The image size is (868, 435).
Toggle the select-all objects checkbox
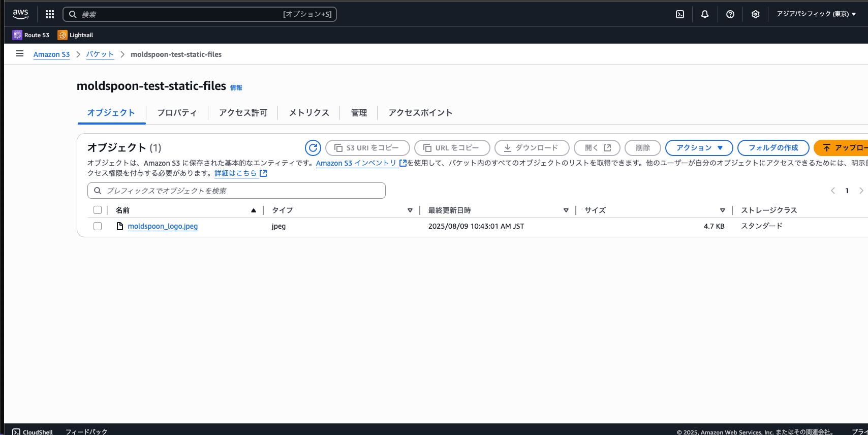tap(98, 210)
